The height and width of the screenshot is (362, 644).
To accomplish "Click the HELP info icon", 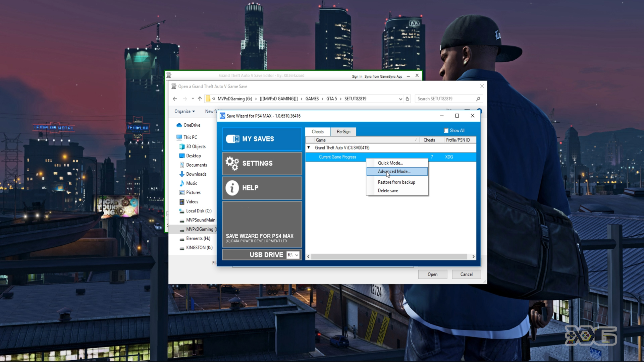I will tap(231, 188).
